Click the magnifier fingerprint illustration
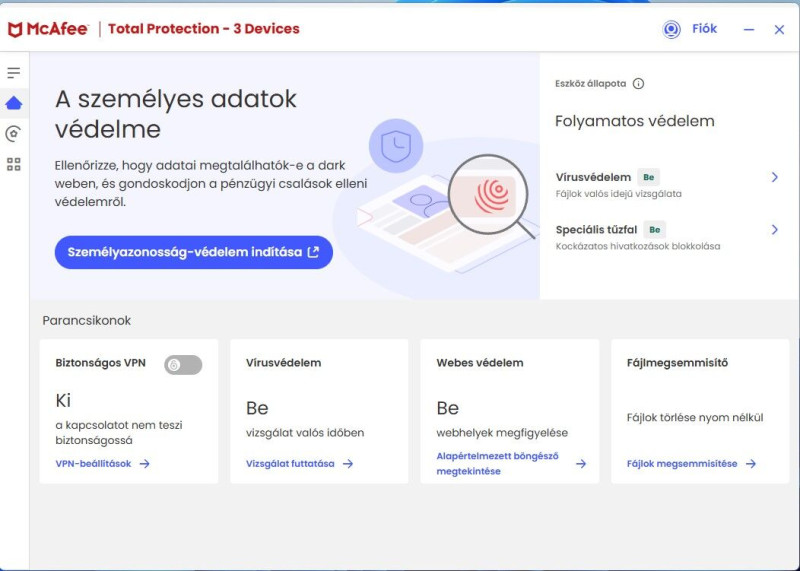This screenshot has height=571, width=800. [491, 197]
